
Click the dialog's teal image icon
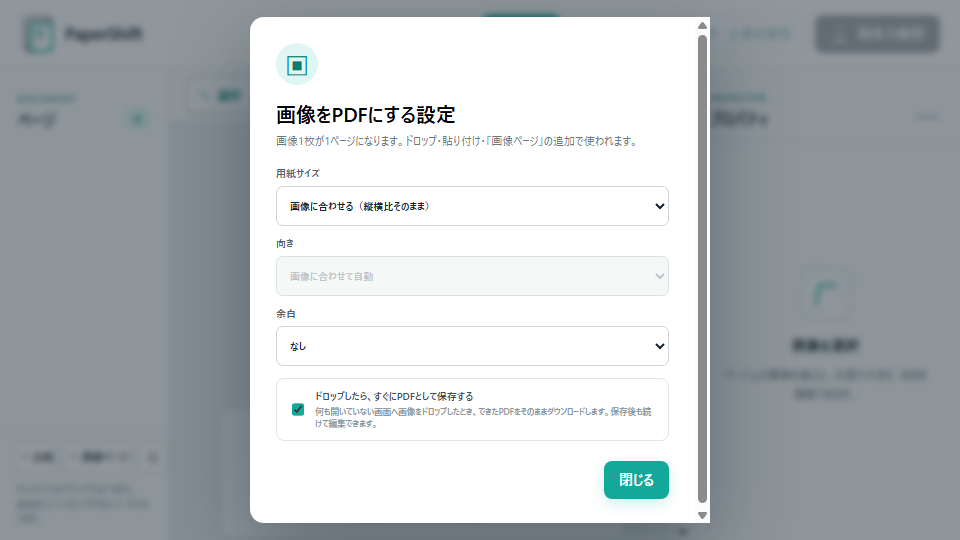click(x=297, y=64)
